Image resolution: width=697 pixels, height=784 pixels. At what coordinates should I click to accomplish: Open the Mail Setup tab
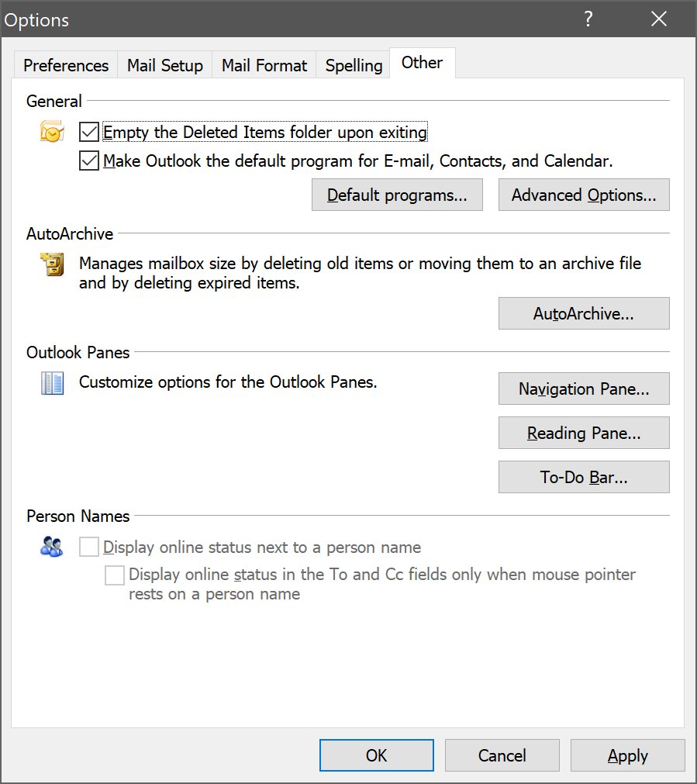coord(165,65)
